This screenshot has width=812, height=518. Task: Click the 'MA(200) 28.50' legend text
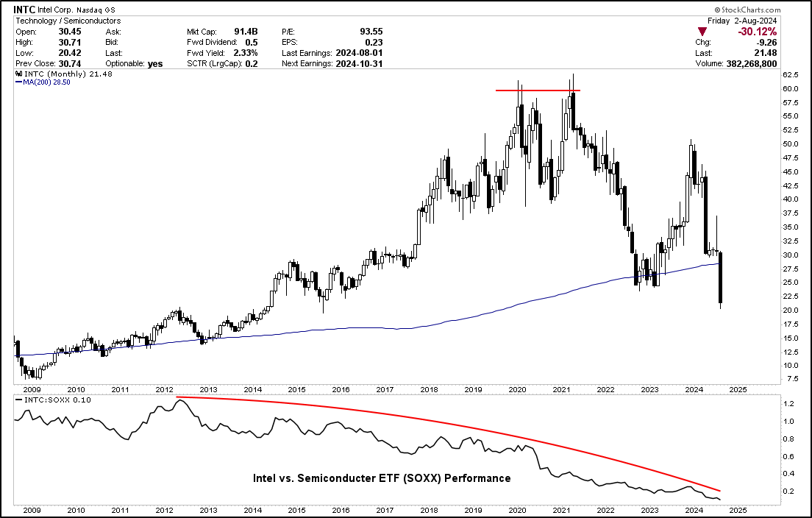tap(46, 82)
